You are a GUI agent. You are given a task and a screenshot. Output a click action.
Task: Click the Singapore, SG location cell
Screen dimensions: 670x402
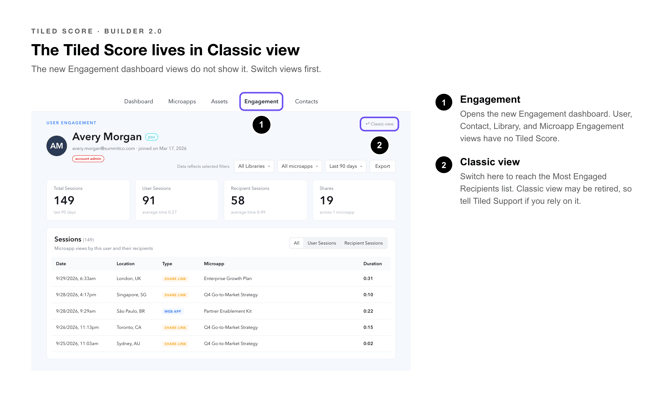point(131,295)
